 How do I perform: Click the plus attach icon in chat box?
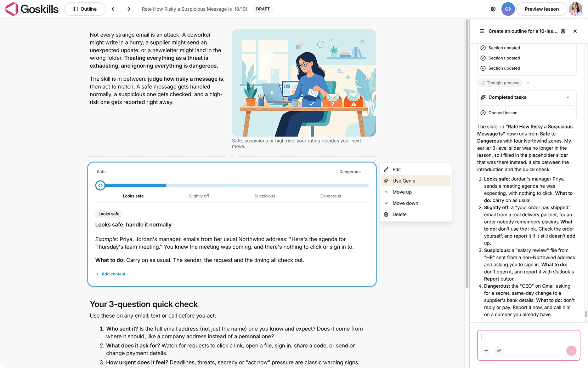pyautogui.click(x=486, y=351)
